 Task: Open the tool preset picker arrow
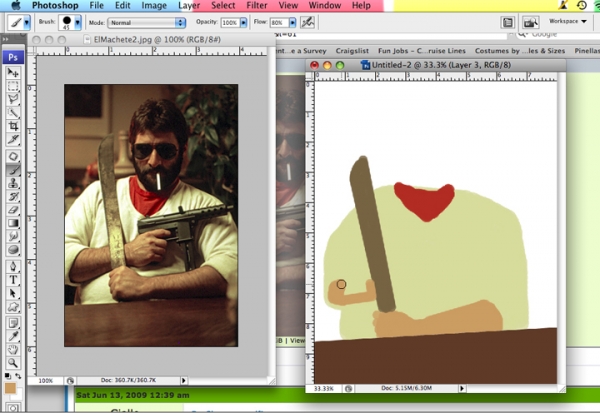pyautogui.click(x=27, y=23)
